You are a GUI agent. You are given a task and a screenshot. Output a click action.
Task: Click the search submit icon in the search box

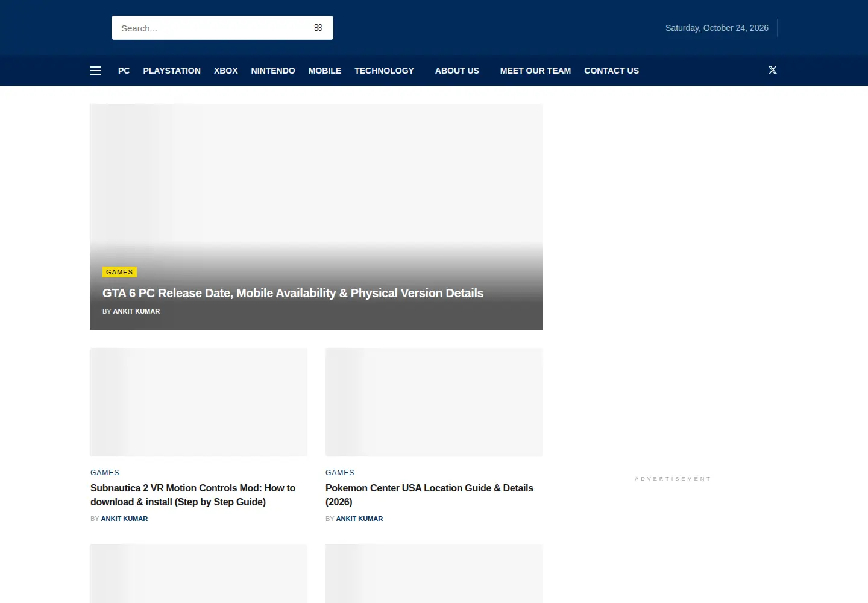[318, 28]
